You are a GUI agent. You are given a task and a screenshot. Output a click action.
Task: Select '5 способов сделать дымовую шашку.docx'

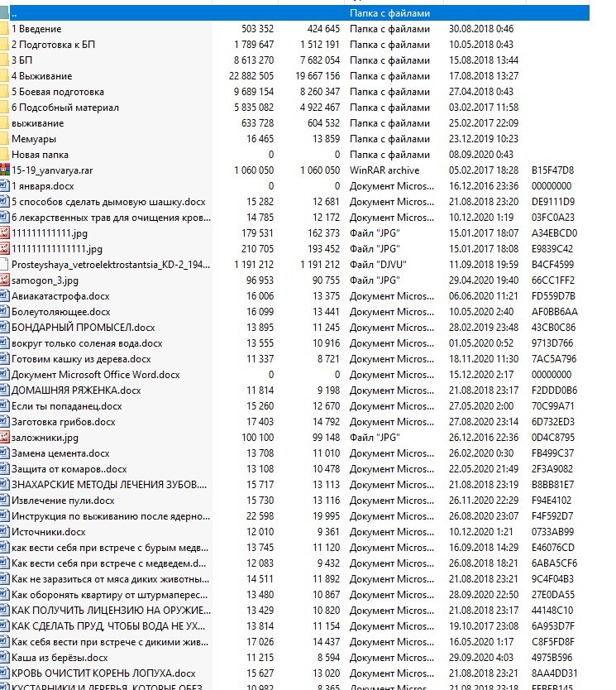point(108,202)
